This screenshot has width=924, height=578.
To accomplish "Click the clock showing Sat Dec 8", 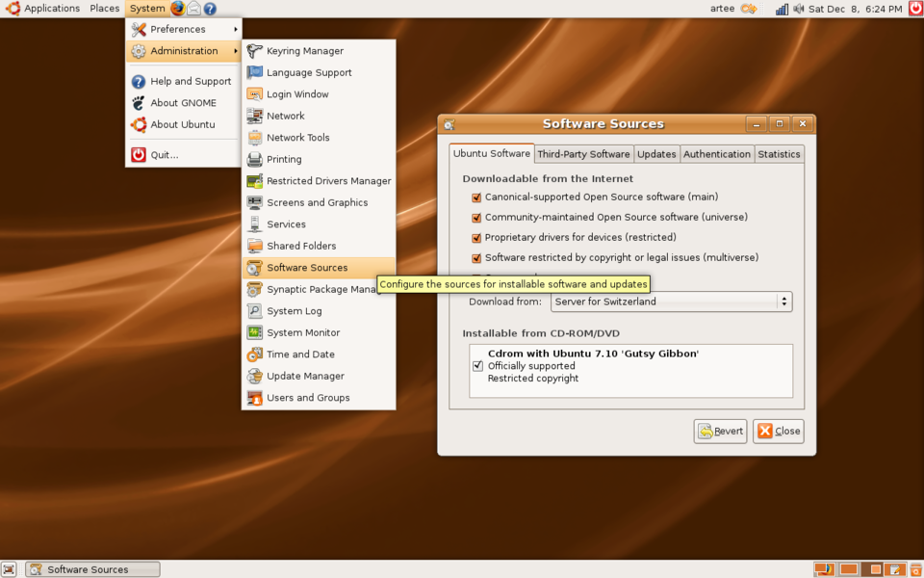I will (x=855, y=9).
